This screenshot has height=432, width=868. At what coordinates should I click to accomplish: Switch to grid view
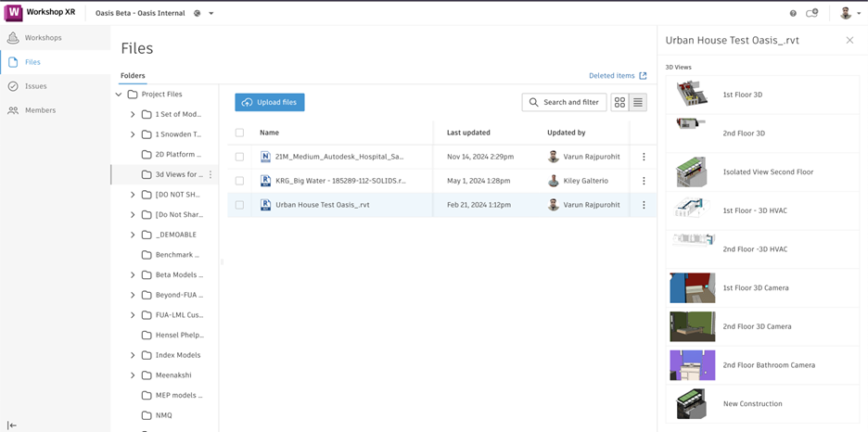(620, 102)
